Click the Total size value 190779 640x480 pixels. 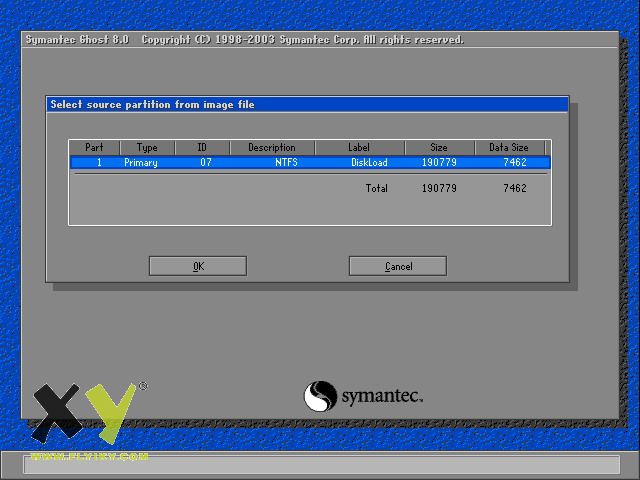point(439,188)
